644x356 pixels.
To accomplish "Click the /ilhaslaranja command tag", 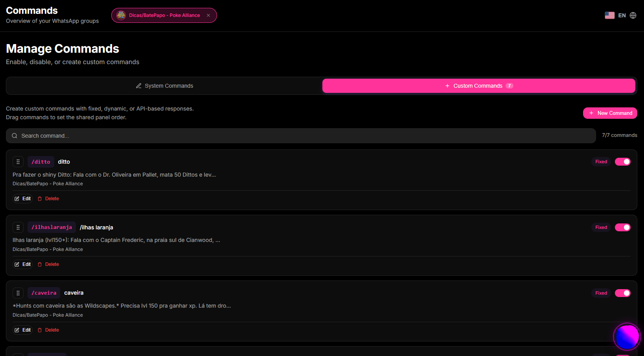I will pos(52,227).
